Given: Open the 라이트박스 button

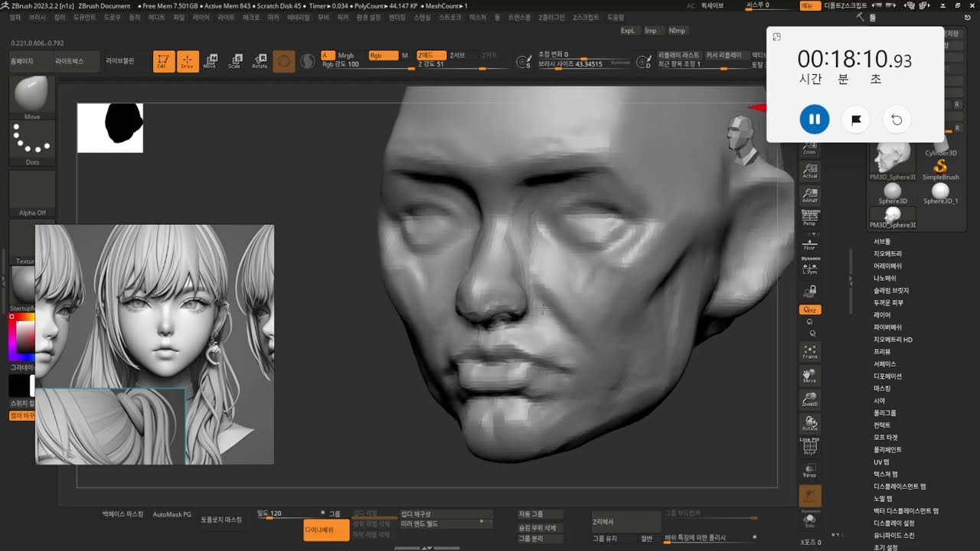Looking at the screenshot, I should (x=75, y=60).
